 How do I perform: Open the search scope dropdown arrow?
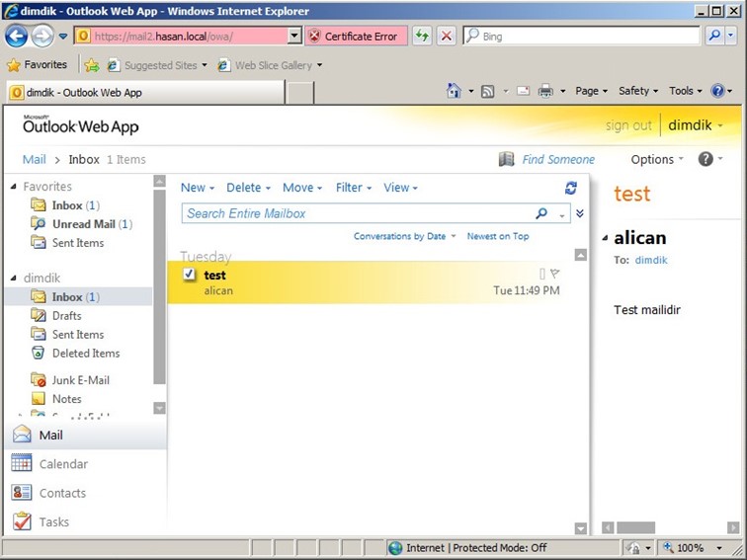coord(562,214)
